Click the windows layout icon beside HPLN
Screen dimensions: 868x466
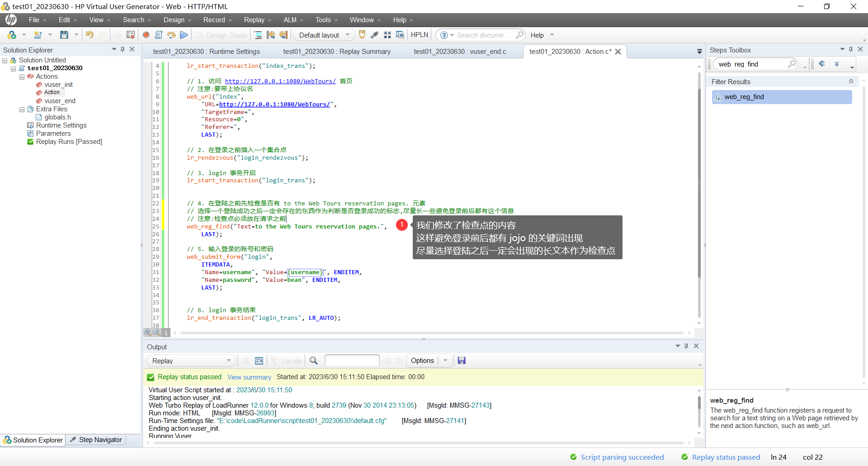[400, 35]
